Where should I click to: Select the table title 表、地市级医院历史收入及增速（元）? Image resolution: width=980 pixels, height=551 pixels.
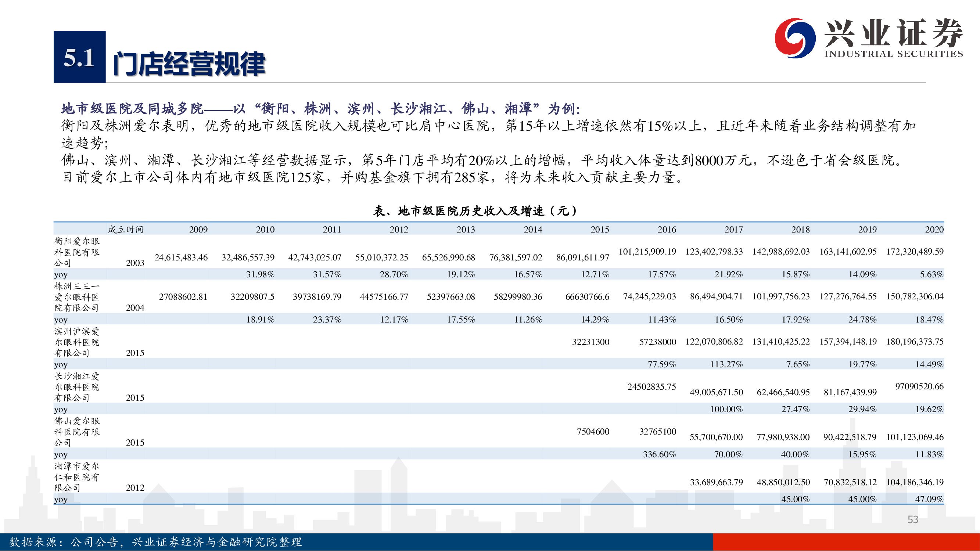tap(475, 210)
